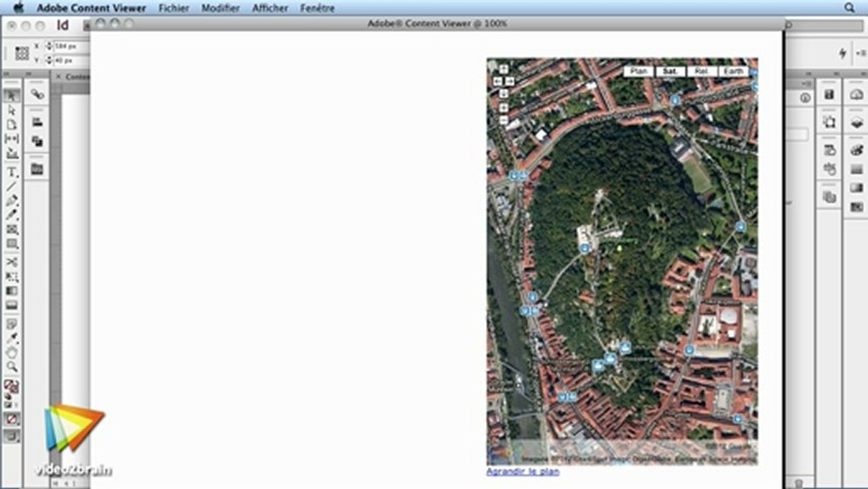
Task: Select the Free Transform tool
Action: [12, 276]
